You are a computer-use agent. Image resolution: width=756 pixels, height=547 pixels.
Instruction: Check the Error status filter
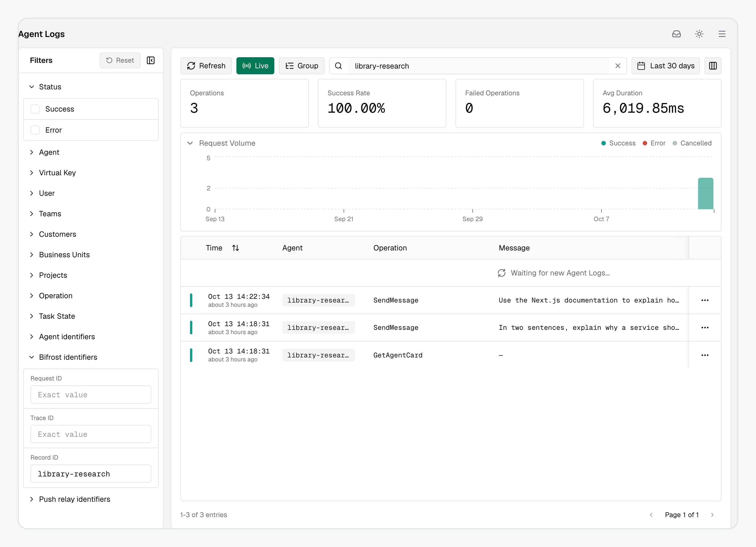click(x=35, y=130)
